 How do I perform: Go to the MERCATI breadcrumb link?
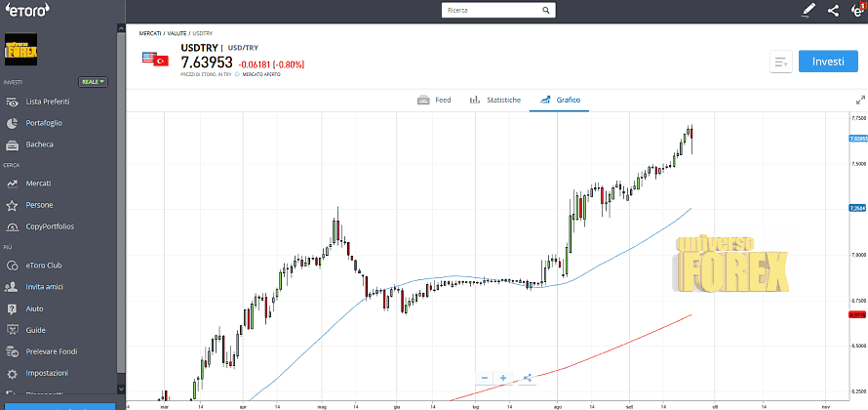tap(151, 33)
